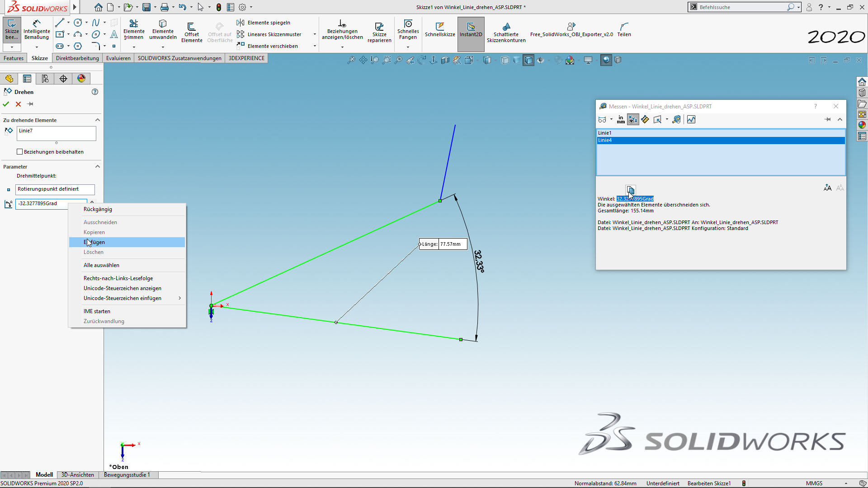Image resolution: width=868 pixels, height=488 pixels.
Task: Toggle Beziehungen beibehalten checkbox
Action: click(x=19, y=152)
